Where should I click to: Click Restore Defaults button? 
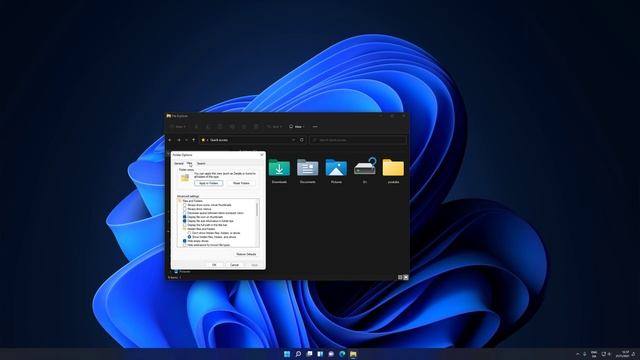[246, 254]
